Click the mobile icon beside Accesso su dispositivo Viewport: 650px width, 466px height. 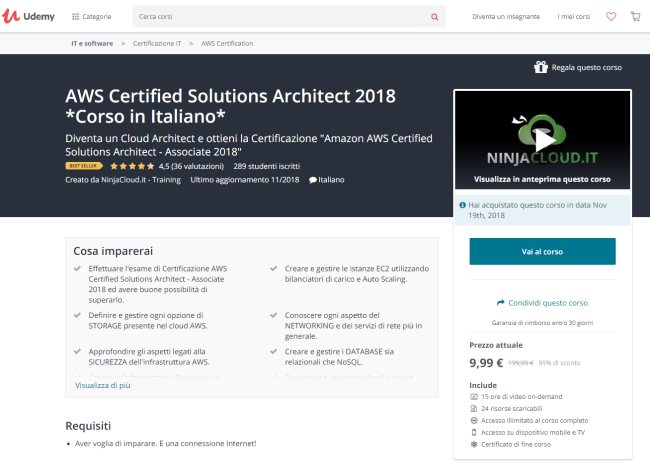pos(474,432)
